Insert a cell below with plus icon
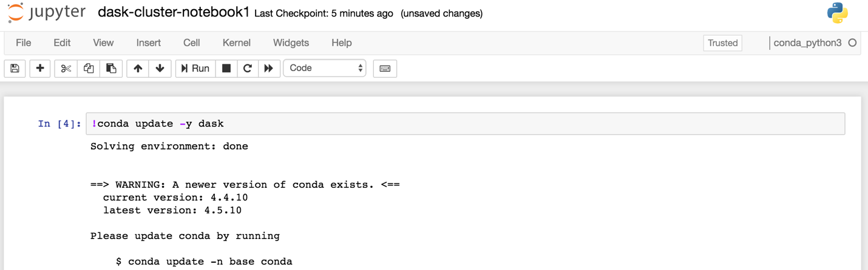The height and width of the screenshot is (270, 868). click(40, 69)
